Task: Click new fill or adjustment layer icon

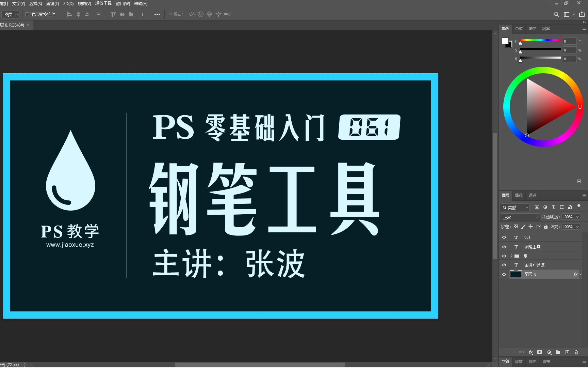Action: click(549, 352)
